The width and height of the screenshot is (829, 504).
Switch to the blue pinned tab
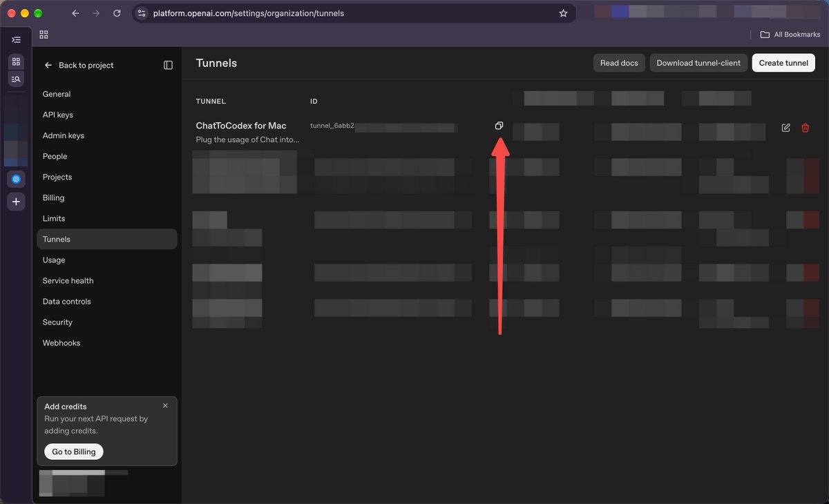pos(16,179)
